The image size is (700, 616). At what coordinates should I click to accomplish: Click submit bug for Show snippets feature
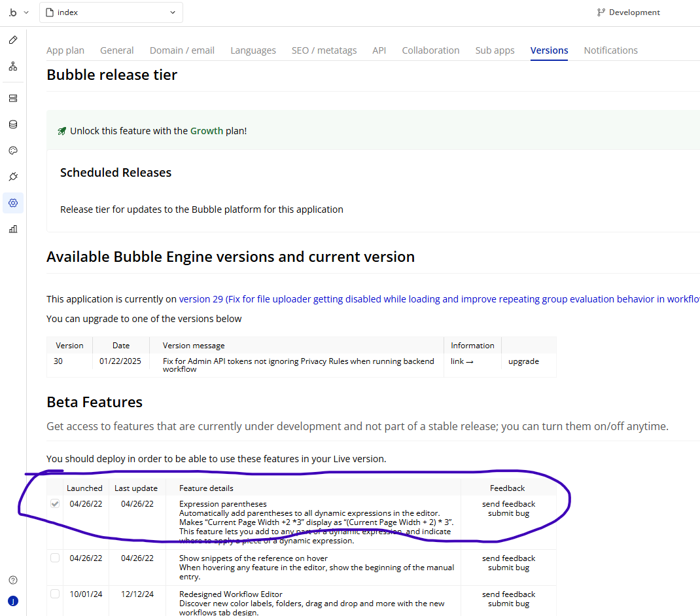[508, 568]
